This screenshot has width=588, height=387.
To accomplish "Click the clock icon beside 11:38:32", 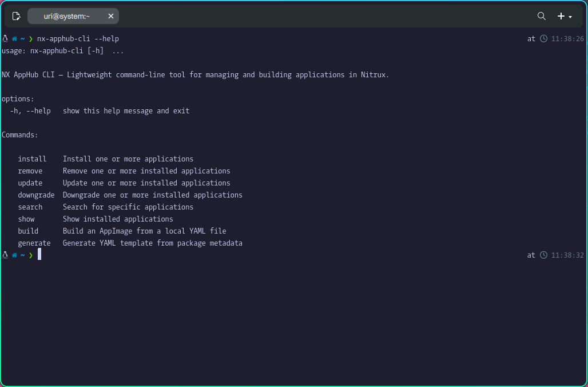I will (x=544, y=255).
